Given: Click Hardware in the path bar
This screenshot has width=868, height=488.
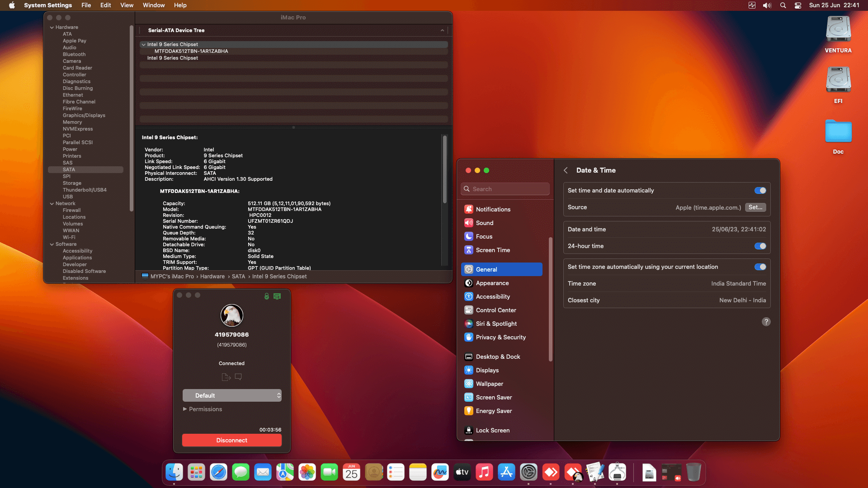Looking at the screenshot, I should pyautogui.click(x=212, y=277).
